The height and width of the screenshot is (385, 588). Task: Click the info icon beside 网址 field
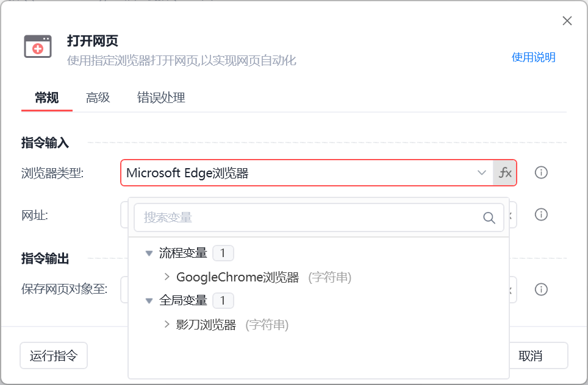[x=541, y=214]
